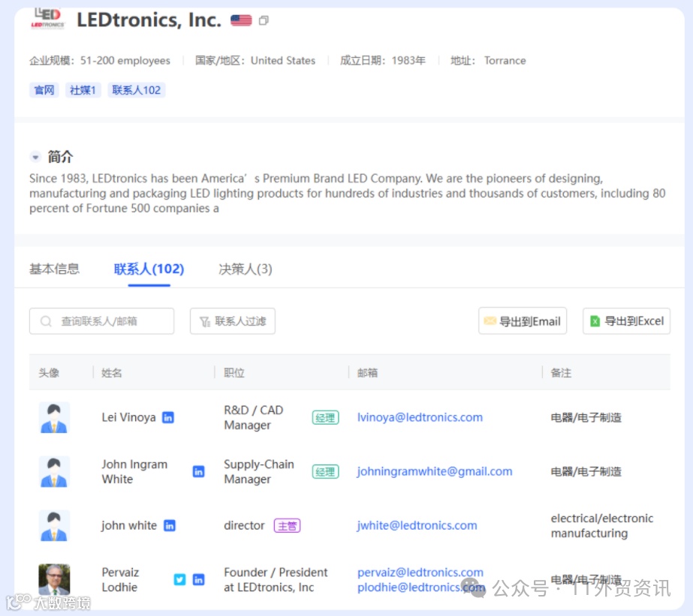This screenshot has height=616, width=693.
Task: Email lvinoya@ledtronics.com link
Action: pyautogui.click(x=420, y=417)
